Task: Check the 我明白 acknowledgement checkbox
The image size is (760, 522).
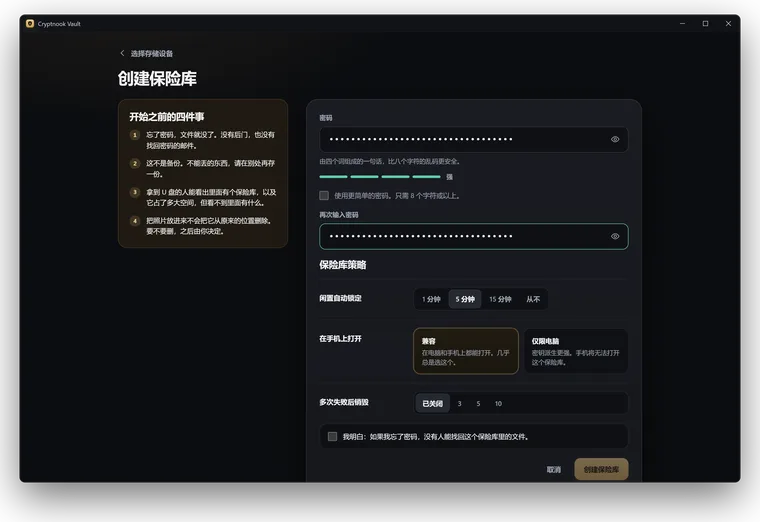Action: tap(332, 436)
